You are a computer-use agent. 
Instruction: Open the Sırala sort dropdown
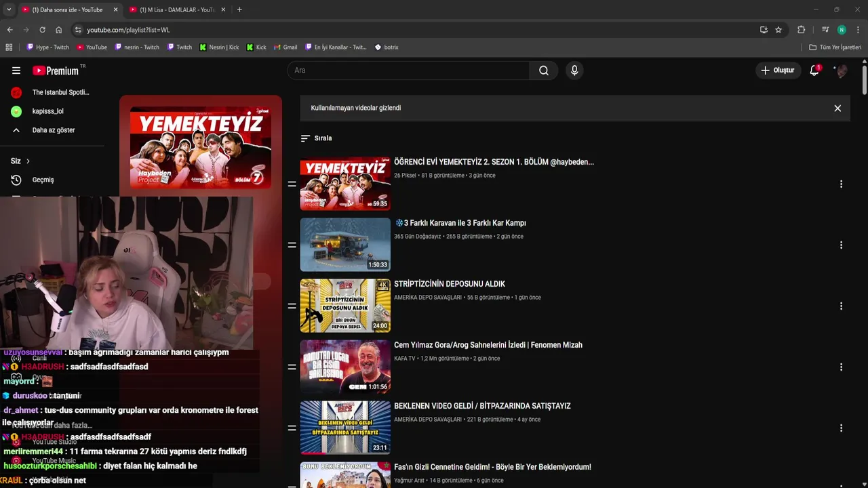tap(316, 138)
